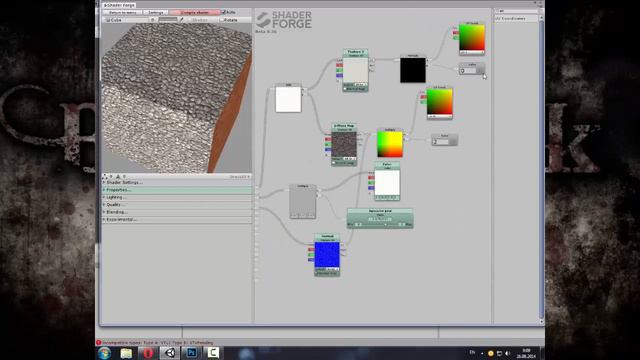Select the Texture 2 node
Screen dimensions: 640x360
tap(356, 70)
